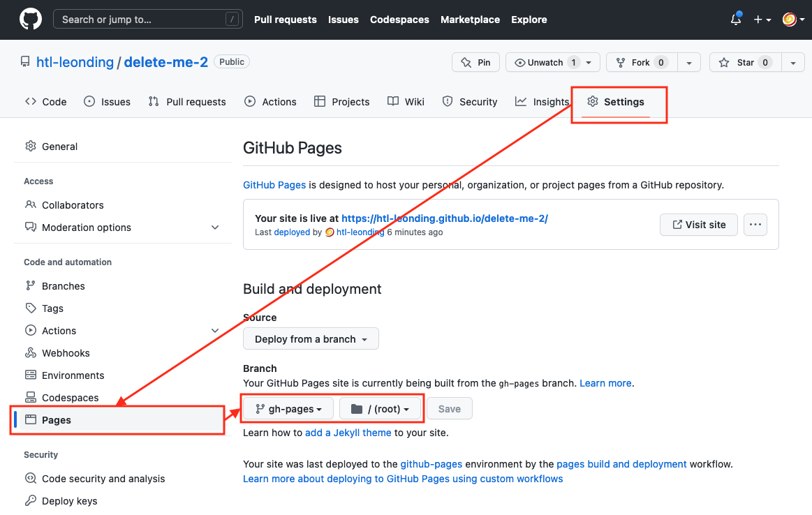Image resolution: width=812 pixels, height=515 pixels.
Task: Click the Save button
Action: tap(450, 409)
